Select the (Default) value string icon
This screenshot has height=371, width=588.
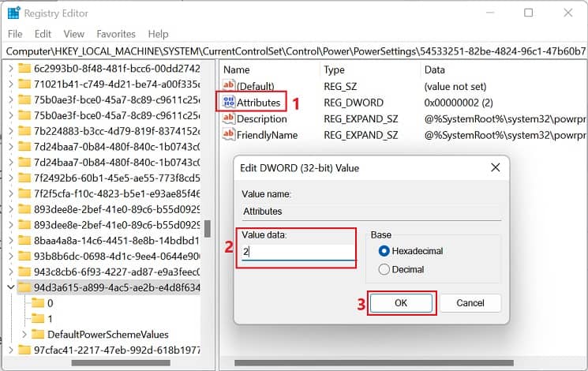pyautogui.click(x=228, y=85)
